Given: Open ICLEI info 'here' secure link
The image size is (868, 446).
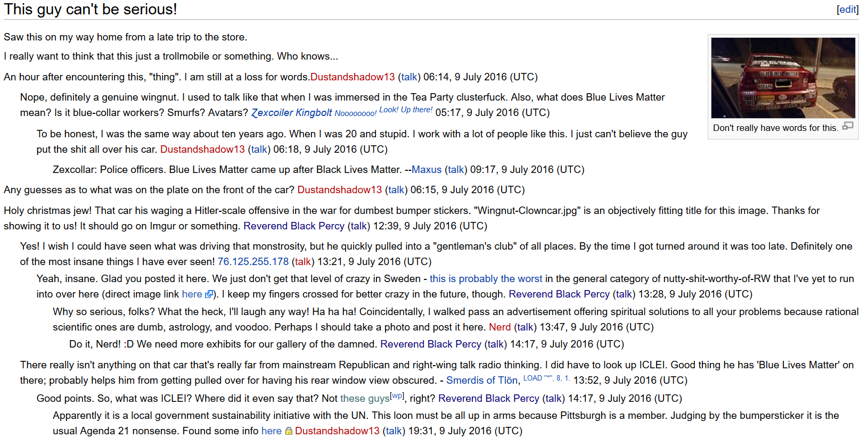Looking at the screenshot, I should (x=271, y=431).
